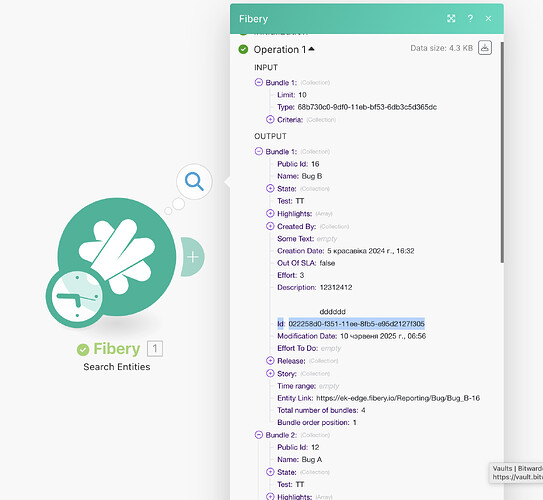Open the clock scheduling icon on Fibery module

click(76, 297)
